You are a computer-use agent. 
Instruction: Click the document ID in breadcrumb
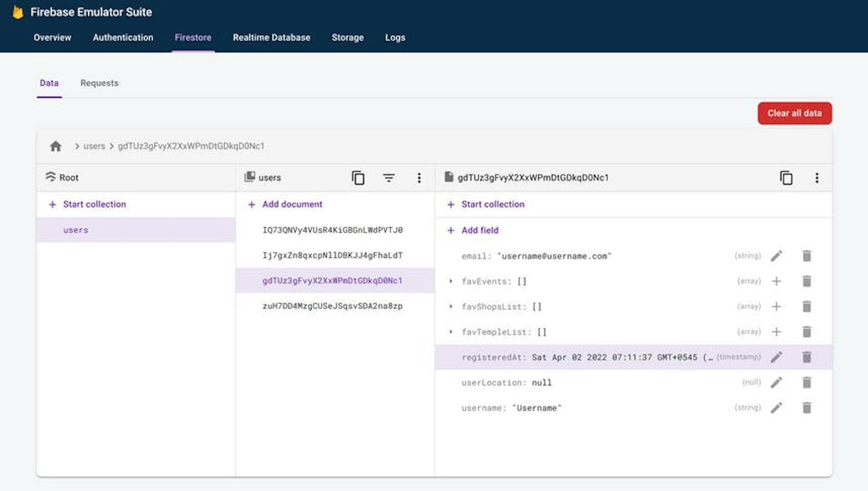[x=191, y=146]
